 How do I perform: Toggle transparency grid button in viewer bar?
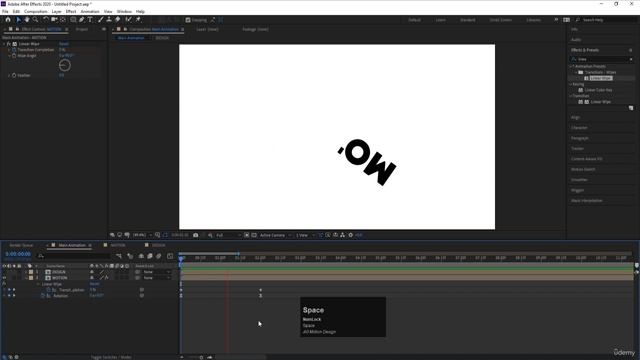(x=254, y=235)
